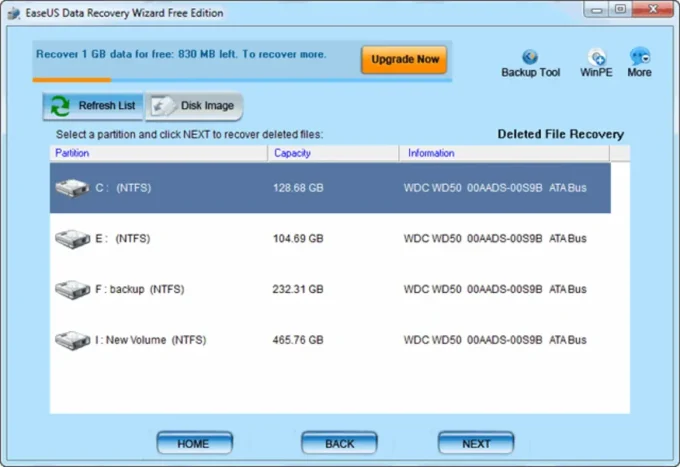The height and width of the screenshot is (467, 680).
Task: Click the Upgrade Now button
Action: pos(404,60)
